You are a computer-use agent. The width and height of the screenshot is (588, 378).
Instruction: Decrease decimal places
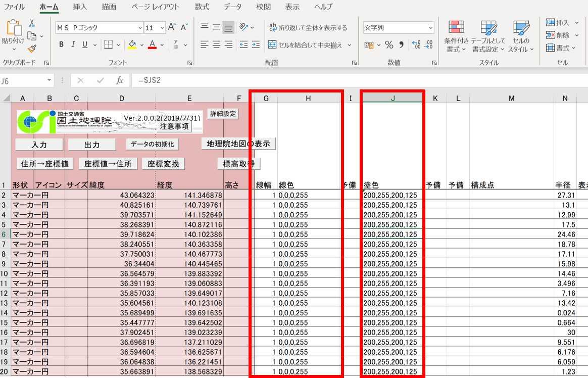[x=429, y=45]
